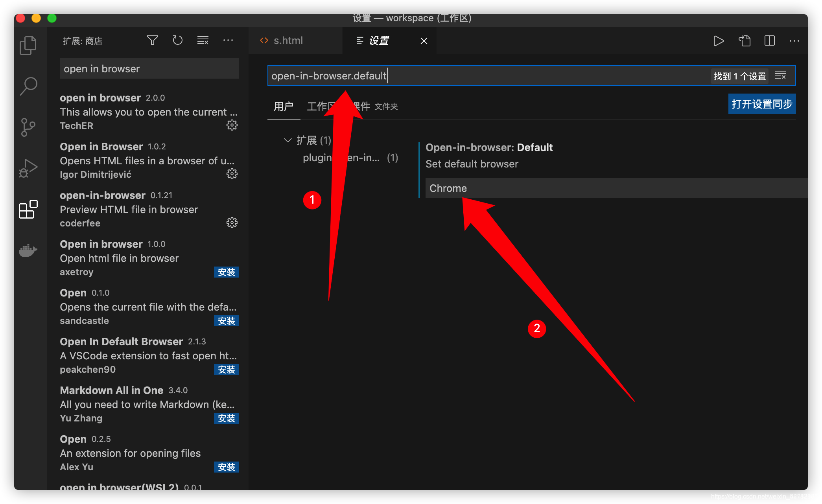Manage gear for Igor Dimitrijević extension
The height and width of the screenshot is (504, 822).
click(x=232, y=174)
